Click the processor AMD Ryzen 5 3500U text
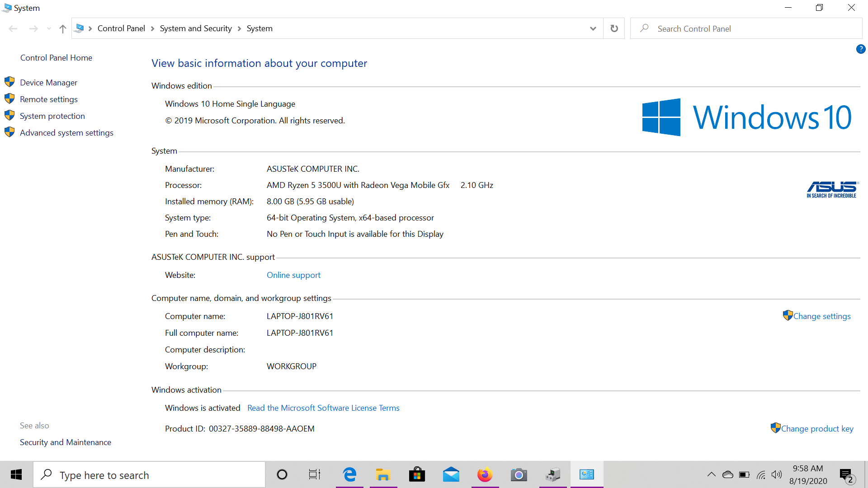 [358, 185]
